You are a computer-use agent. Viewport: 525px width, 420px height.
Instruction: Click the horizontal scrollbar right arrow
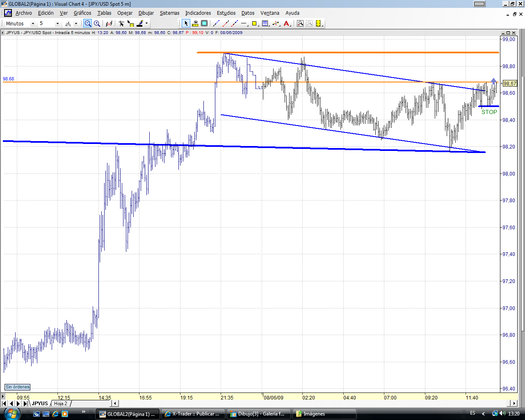(513, 404)
